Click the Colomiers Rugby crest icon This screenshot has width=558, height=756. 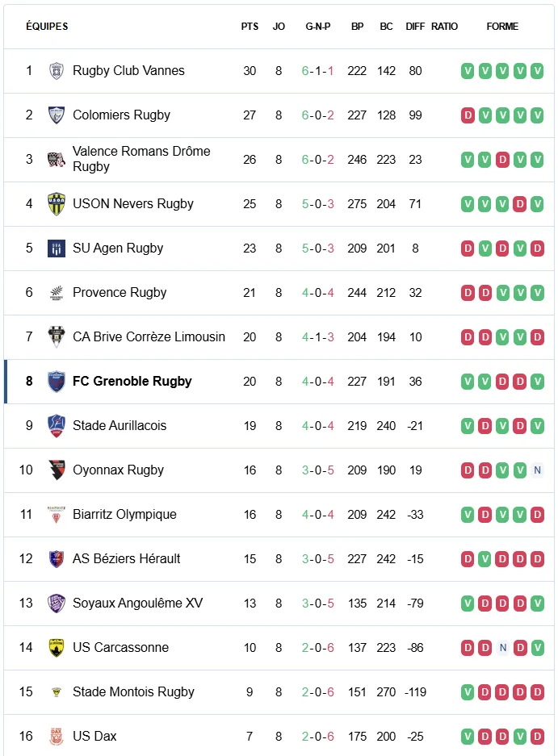pyautogui.click(x=56, y=115)
